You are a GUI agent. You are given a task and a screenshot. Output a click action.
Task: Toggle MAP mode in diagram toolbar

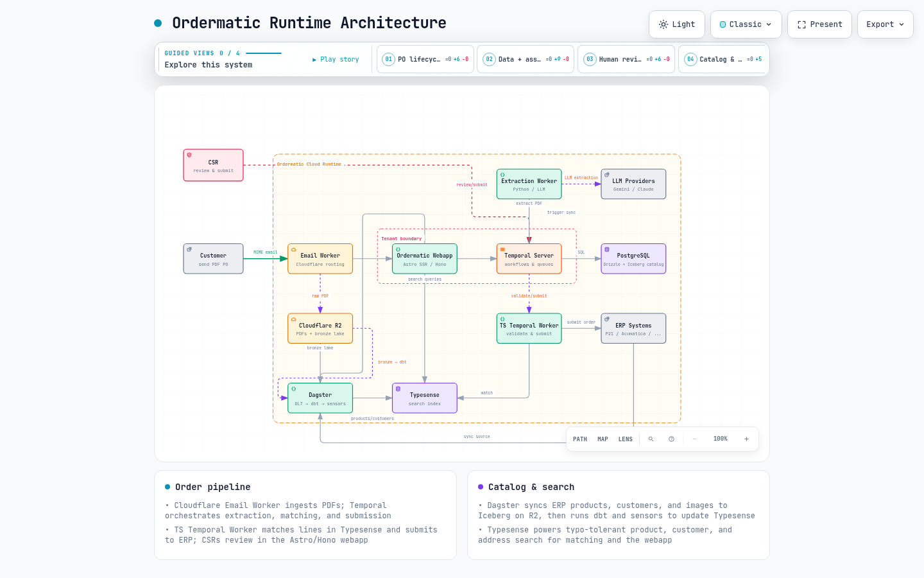pyautogui.click(x=603, y=439)
